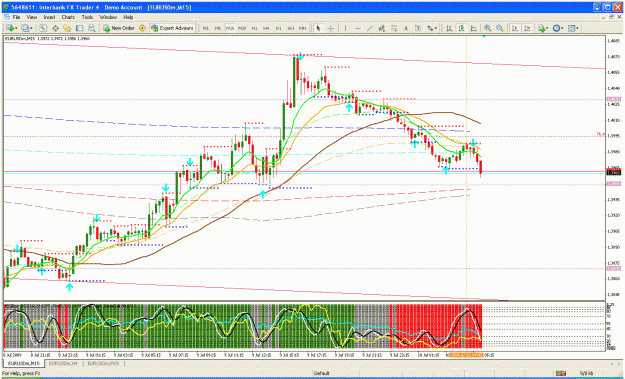Select the W1 timeframe button
The image size is (625, 379).
pyautogui.click(x=291, y=28)
